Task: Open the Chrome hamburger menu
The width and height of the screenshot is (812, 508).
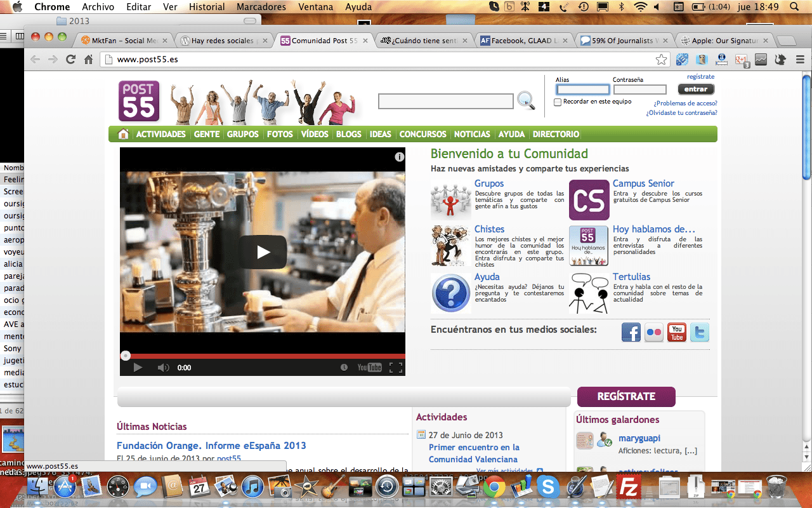Action: pos(800,60)
